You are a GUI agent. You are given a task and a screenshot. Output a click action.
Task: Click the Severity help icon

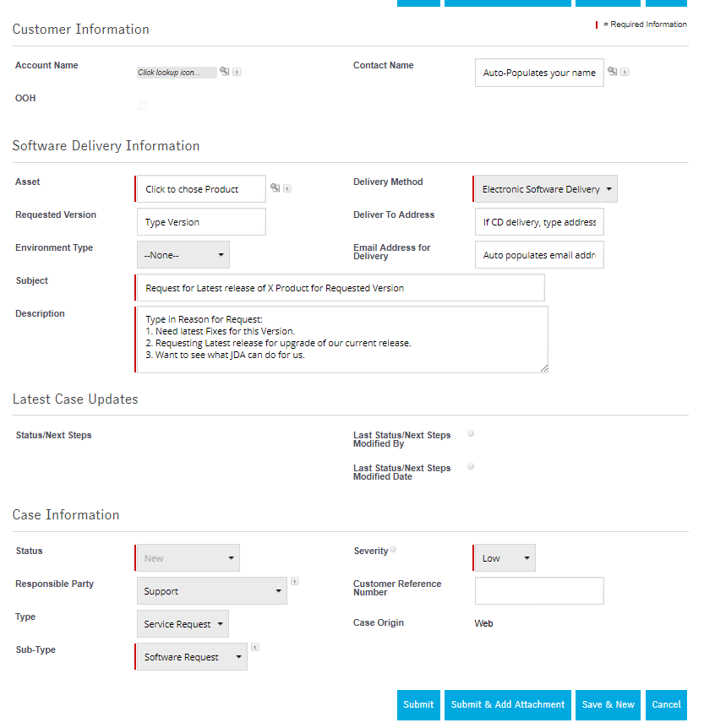[393, 549]
